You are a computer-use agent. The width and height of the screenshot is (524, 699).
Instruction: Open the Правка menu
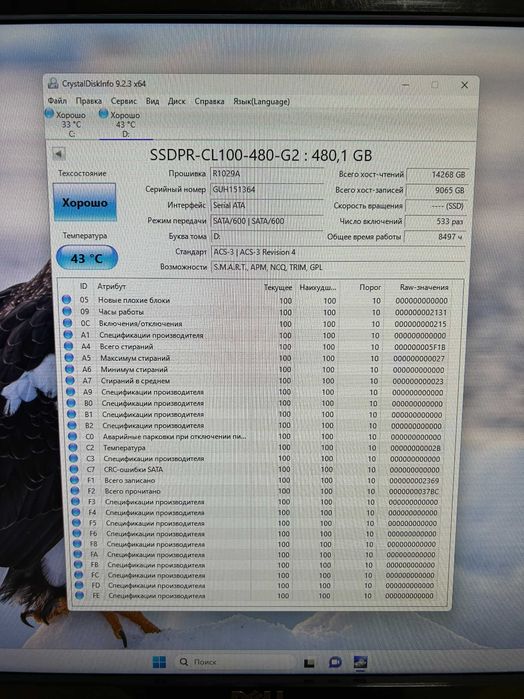coord(88,101)
